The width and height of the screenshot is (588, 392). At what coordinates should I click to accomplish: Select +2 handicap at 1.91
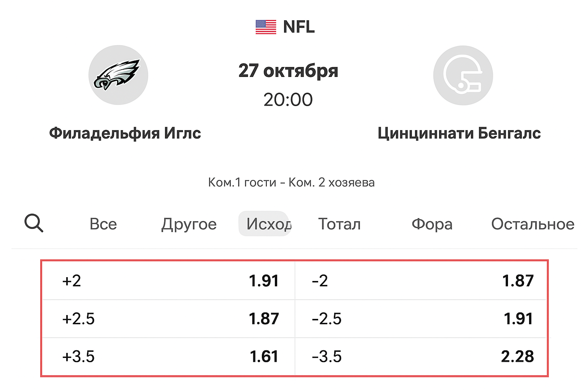coord(168,281)
